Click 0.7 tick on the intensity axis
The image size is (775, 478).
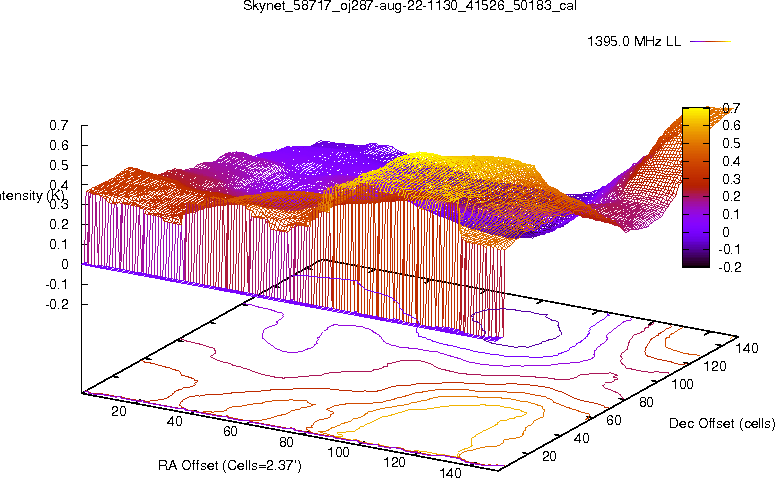[58, 126]
